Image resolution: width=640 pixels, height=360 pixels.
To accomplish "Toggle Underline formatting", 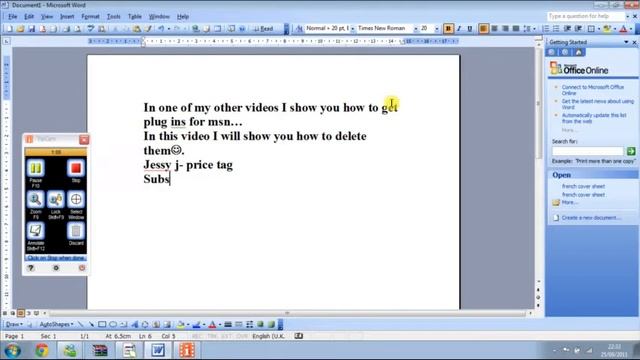I will tap(470, 29).
